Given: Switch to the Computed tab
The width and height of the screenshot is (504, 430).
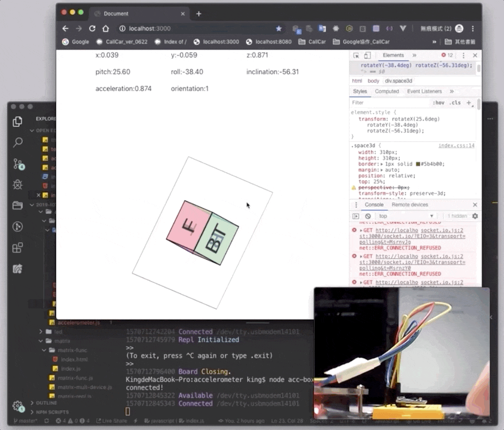Looking at the screenshot, I should pos(387,91).
